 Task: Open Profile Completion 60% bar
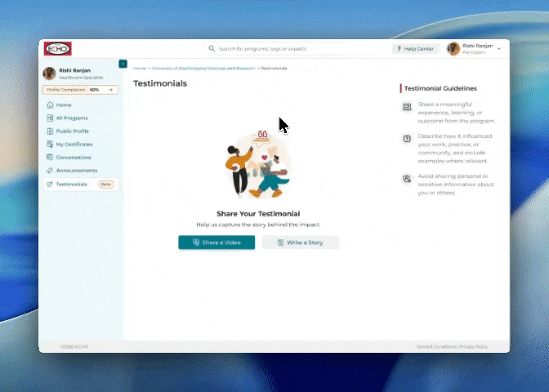(x=80, y=90)
